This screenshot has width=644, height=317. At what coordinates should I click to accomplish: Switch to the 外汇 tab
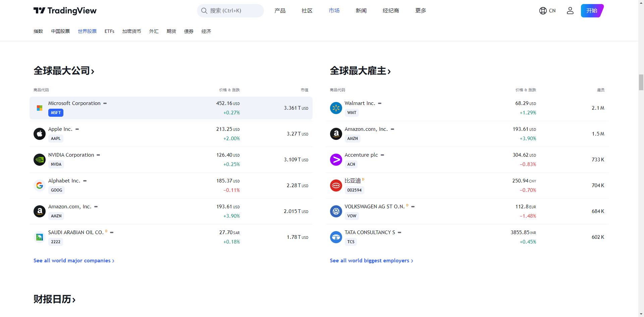154,31
